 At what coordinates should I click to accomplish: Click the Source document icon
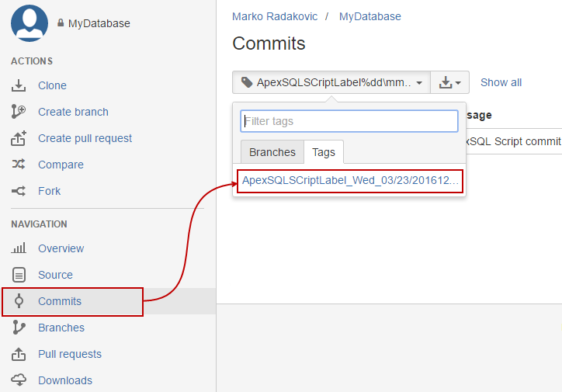tap(19, 275)
